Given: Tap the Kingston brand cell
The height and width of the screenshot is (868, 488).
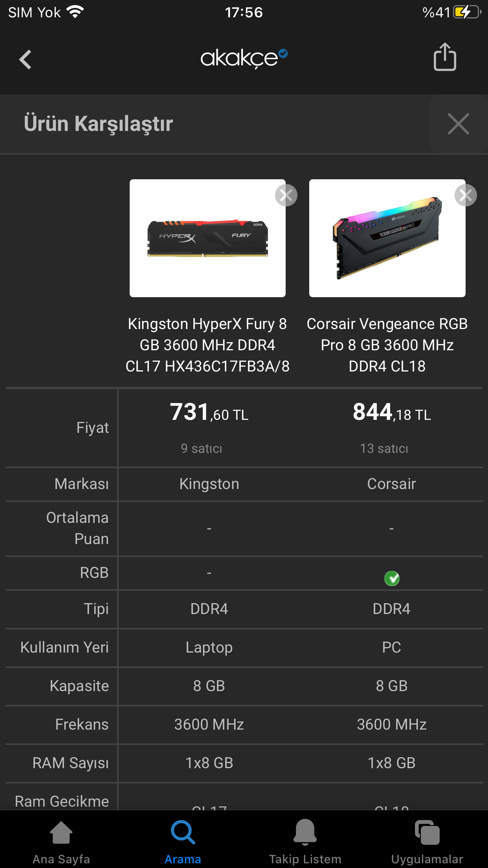Looking at the screenshot, I should pyautogui.click(x=209, y=484).
